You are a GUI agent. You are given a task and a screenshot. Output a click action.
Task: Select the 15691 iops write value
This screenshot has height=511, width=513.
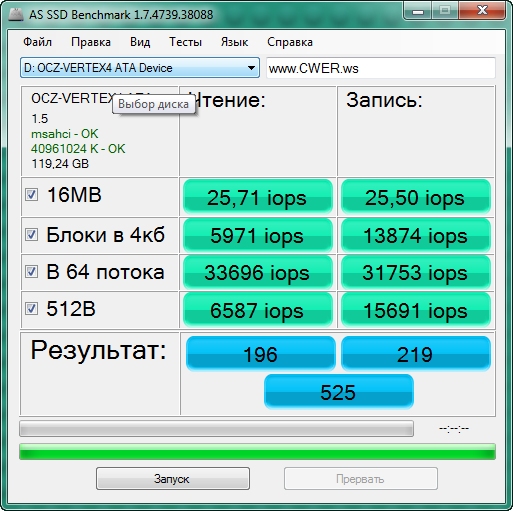[x=415, y=310]
